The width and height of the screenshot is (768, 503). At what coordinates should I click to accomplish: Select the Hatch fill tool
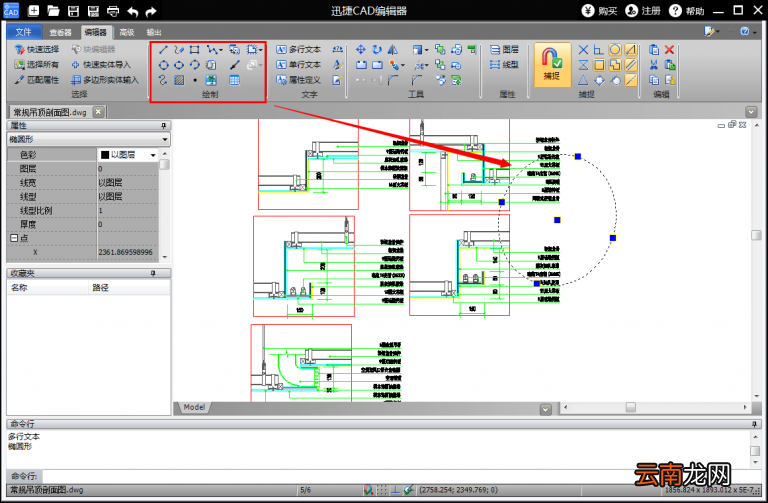179,80
